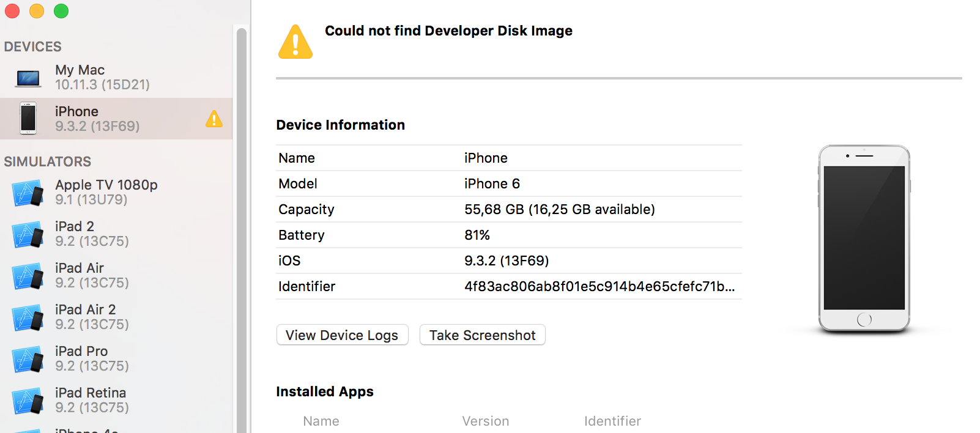
Task: Sort installed apps by Identifier column
Action: coord(612,421)
